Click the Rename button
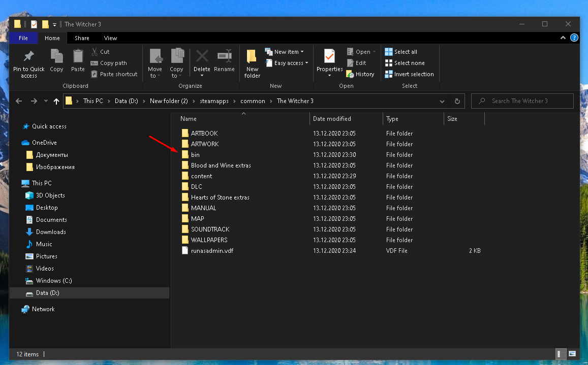Image resolution: width=588 pixels, height=365 pixels. click(224, 61)
